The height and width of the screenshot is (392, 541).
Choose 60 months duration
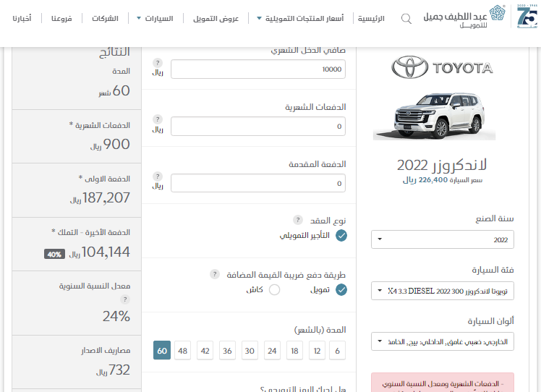coord(162,351)
